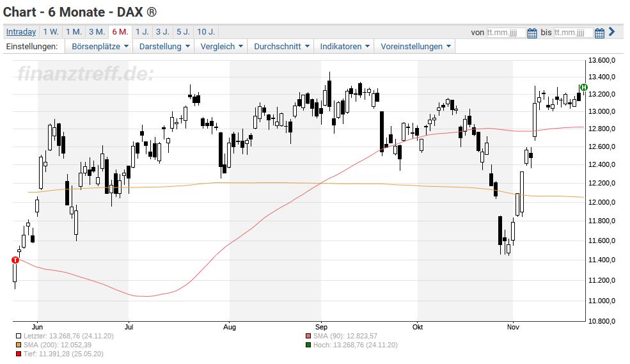Click the 11.400,0 y-axis value
Viewport: 630px width, 364px height.
(x=601, y=260)
